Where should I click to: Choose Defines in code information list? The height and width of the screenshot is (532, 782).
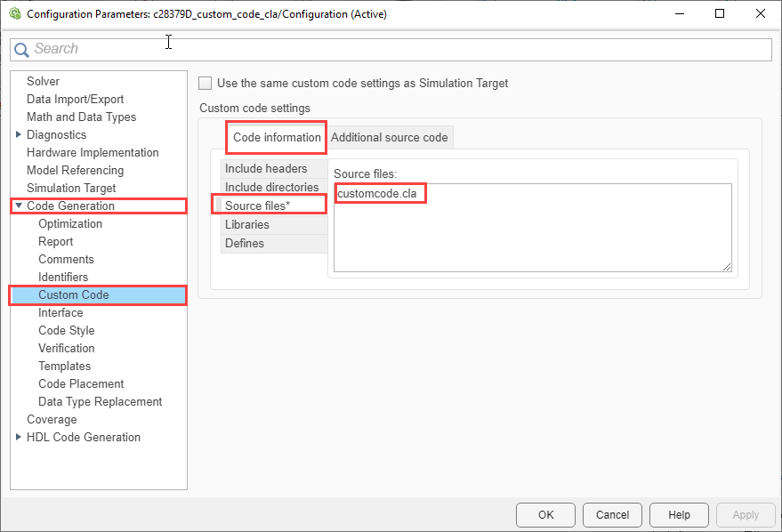coord(245,243)
